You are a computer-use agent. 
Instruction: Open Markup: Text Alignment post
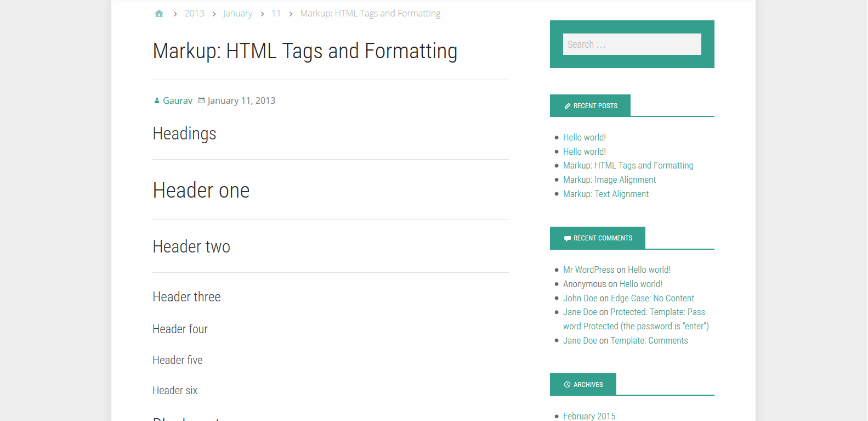(x=605, y=194)
